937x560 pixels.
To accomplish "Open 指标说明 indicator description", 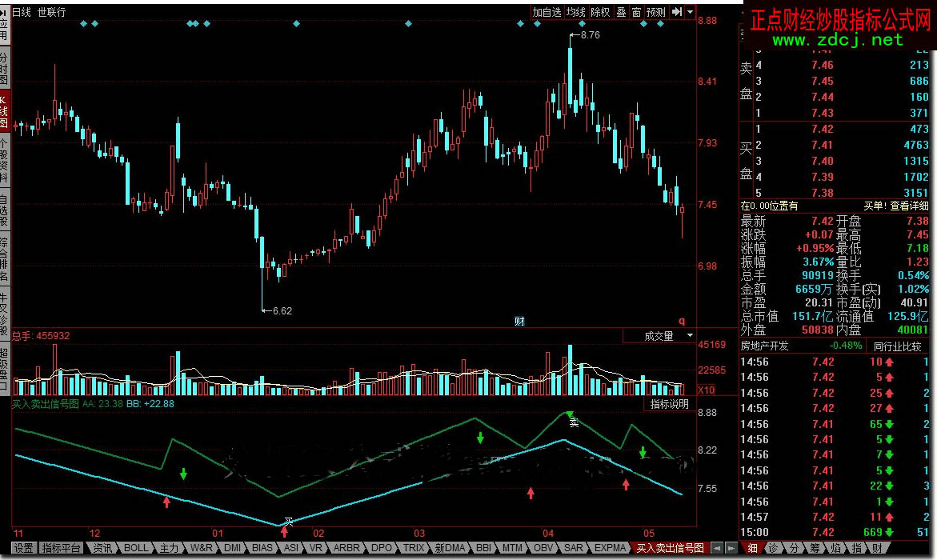I will coord(669,404).
